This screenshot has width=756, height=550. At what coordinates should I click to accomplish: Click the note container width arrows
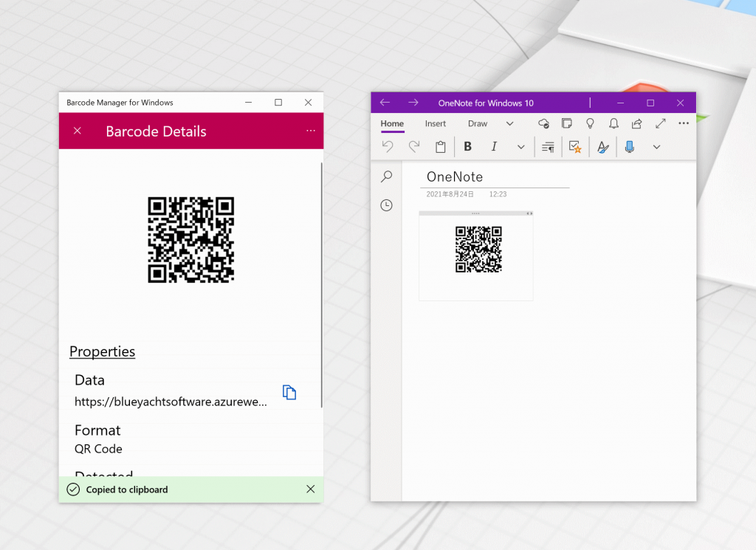[529, 213]
